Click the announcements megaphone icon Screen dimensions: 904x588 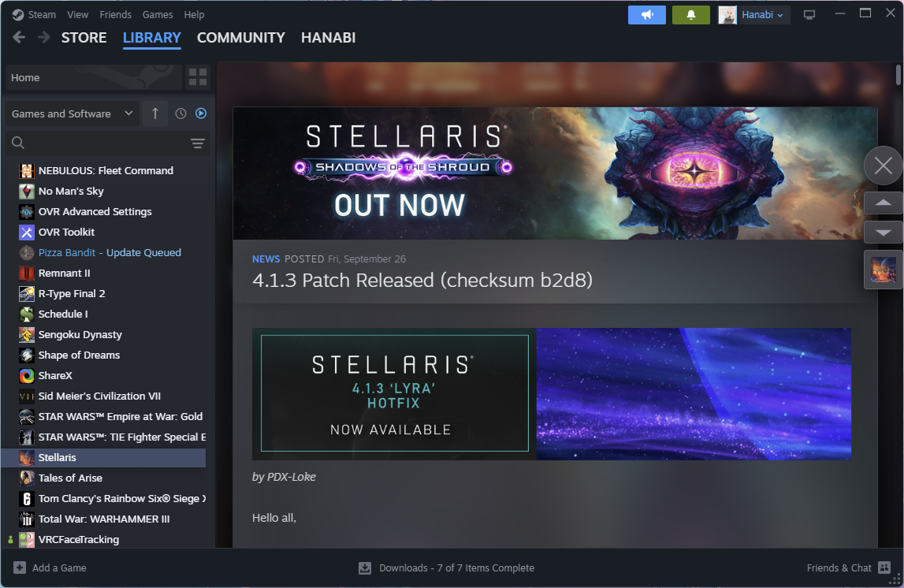(646, 15)
